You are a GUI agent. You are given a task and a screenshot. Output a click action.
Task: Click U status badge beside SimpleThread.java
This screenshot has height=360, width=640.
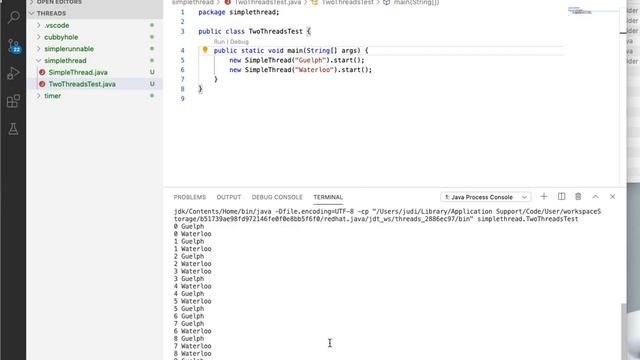tap(152, 72)
